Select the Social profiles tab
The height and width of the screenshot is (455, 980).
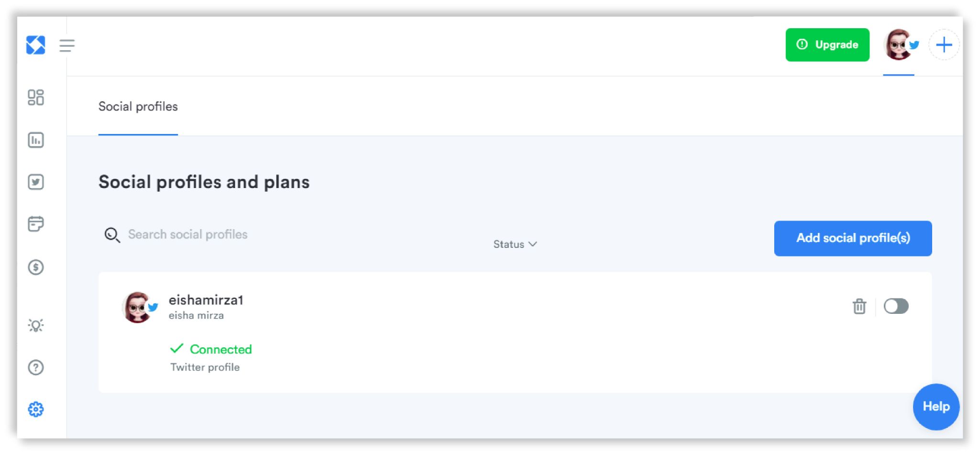pyautogui.click(x=138, y=107)
